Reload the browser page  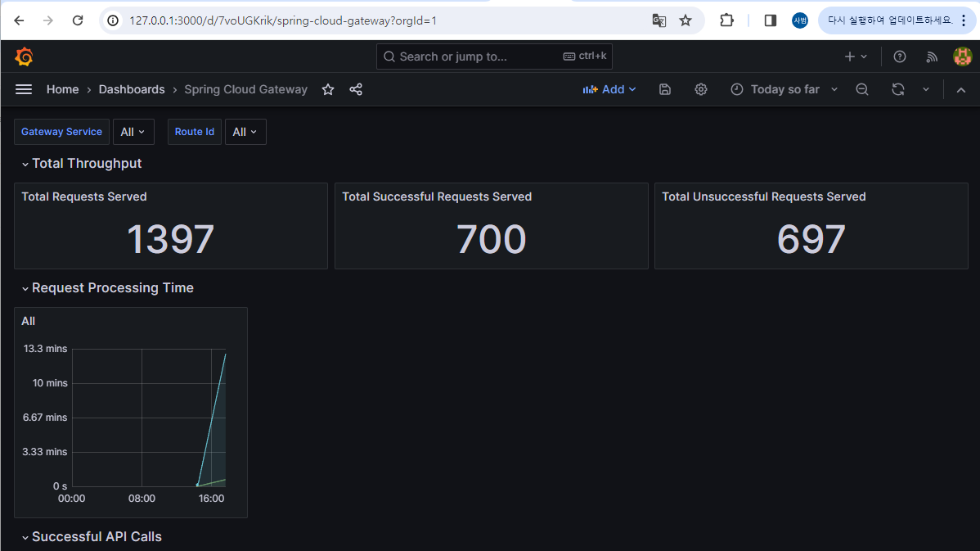(x=78, y=20)
